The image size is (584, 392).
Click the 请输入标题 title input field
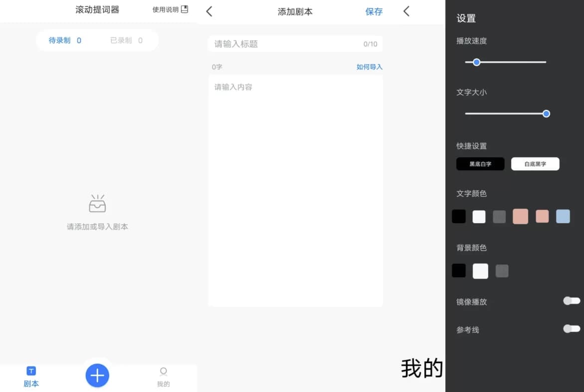tap(295, 44)
